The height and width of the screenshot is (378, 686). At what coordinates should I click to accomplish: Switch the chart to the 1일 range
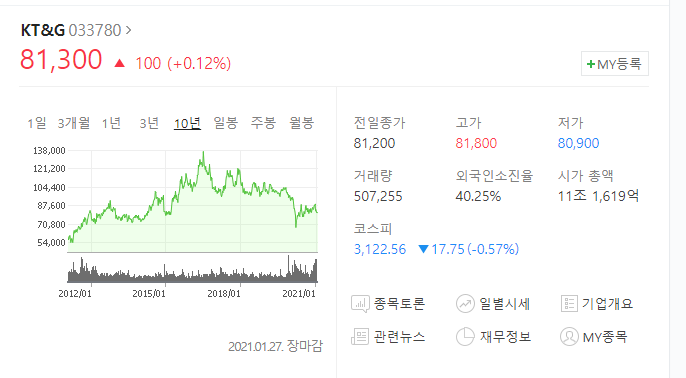(37, 123)
